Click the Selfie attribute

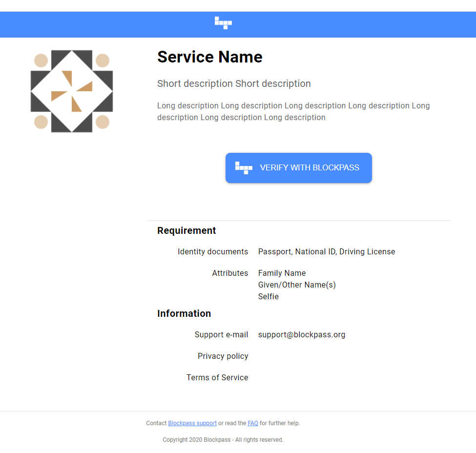coord(269,296)
